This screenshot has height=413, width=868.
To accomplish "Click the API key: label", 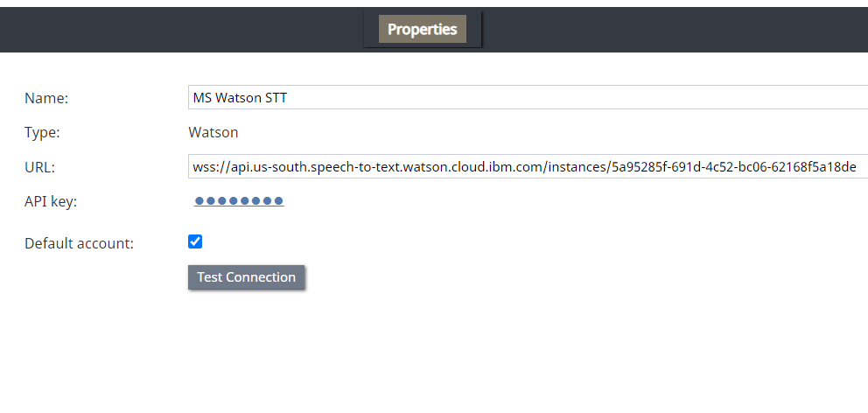I will [x=51, y=201].
